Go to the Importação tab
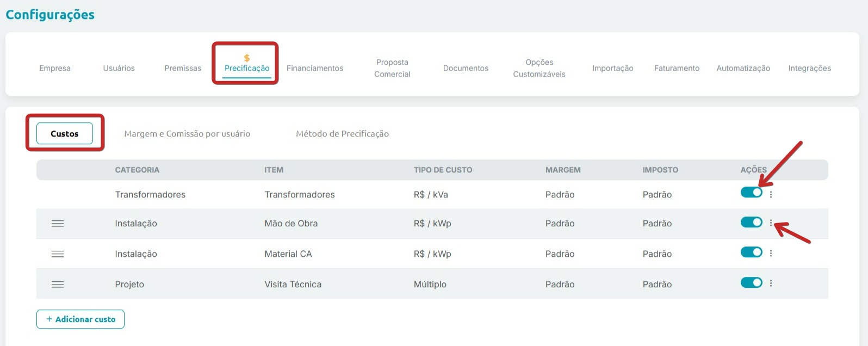 pos(612,68)
